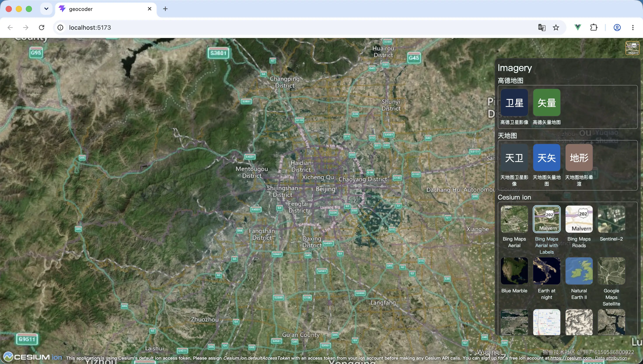Click the Mentougou District map label
643x364 pixels.
coord(252,172)
